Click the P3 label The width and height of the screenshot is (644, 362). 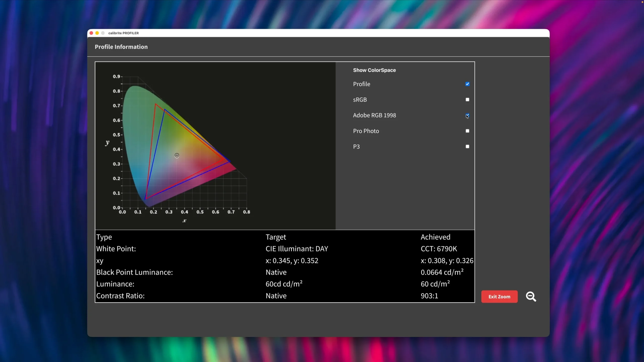click(356, 147)
